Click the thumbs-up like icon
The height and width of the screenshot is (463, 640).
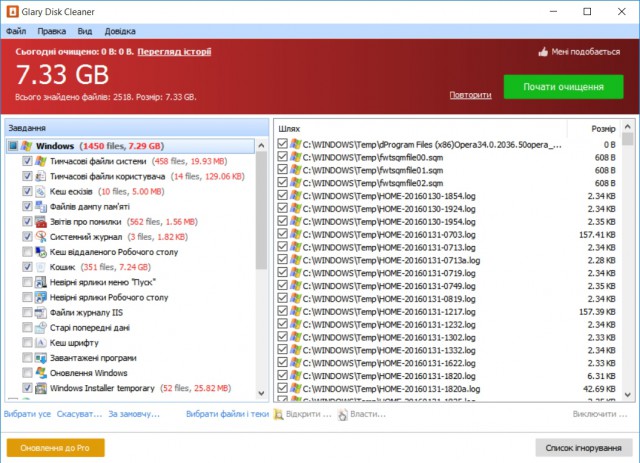pyautogui.click(x=543, y=52)
